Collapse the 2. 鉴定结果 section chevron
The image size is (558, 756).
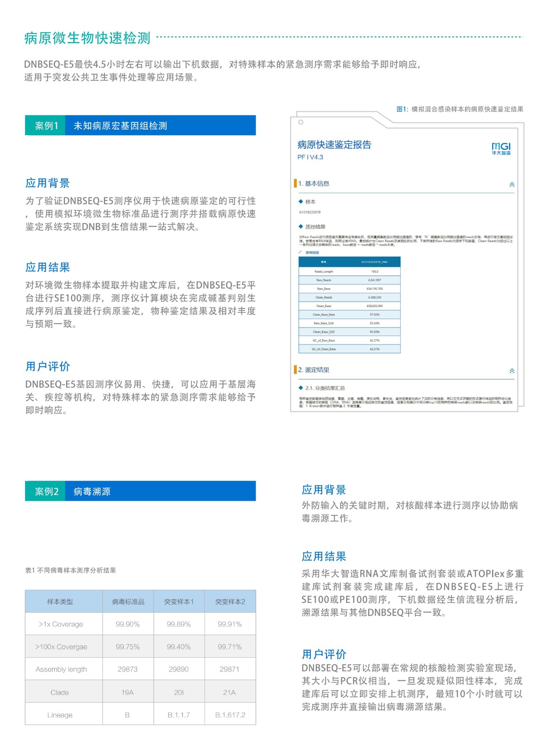pyautogui.click(x=512, y=371)
